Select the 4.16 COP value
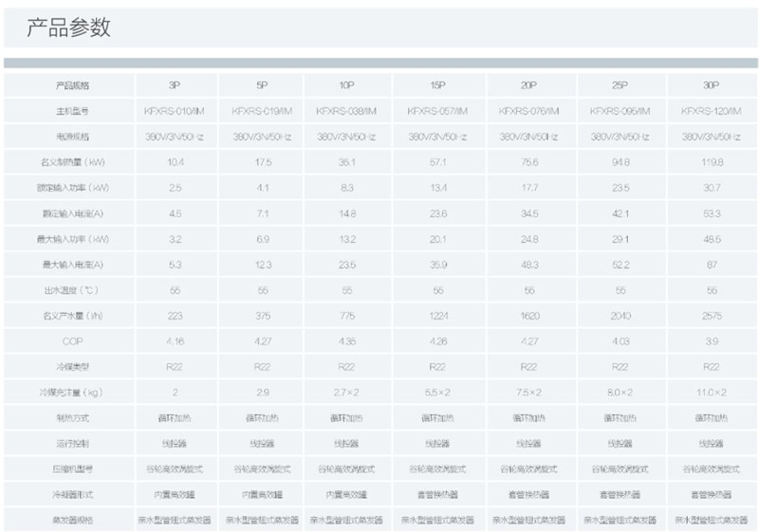Viewport: 759px width, 532px height. (176, 340)
